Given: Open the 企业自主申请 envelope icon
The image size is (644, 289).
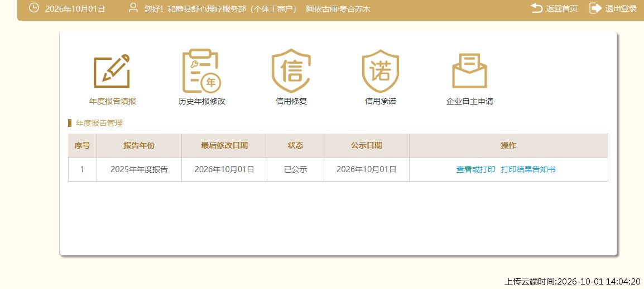Looking at the screenshot, I should pos(469,71).
